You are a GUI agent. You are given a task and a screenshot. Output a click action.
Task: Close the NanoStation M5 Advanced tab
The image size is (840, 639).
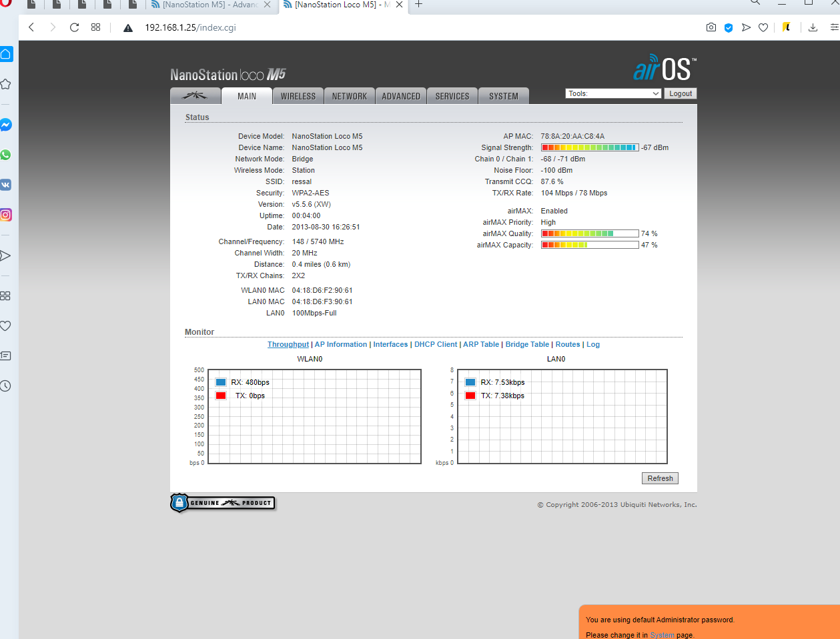coord(268,4)
